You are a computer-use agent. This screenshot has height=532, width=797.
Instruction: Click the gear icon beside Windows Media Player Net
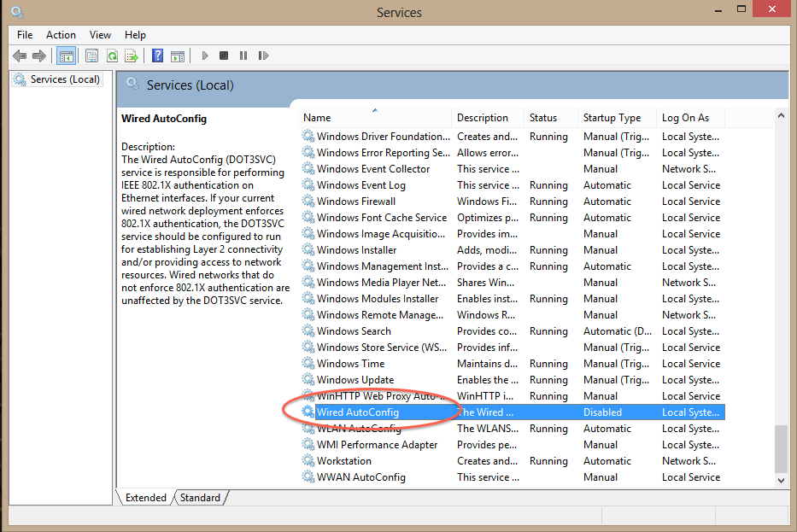(x=308, y=282)
